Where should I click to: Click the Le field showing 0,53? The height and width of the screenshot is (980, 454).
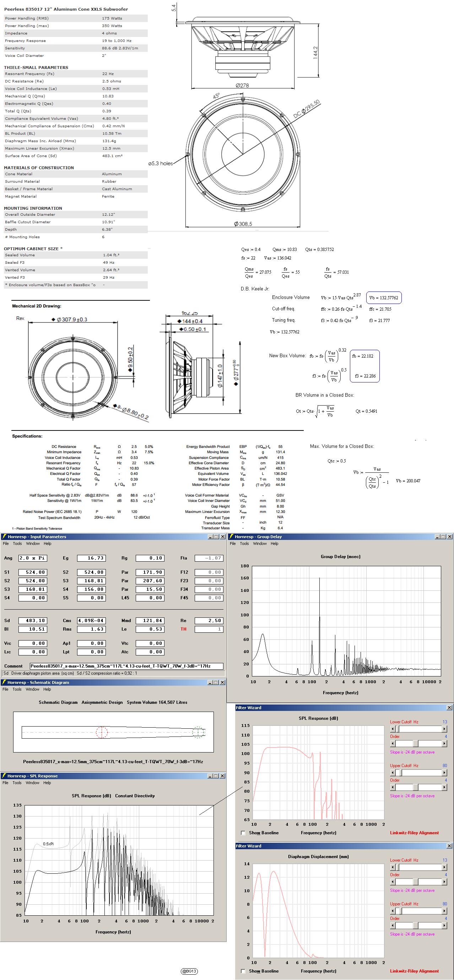coord(150,629)
